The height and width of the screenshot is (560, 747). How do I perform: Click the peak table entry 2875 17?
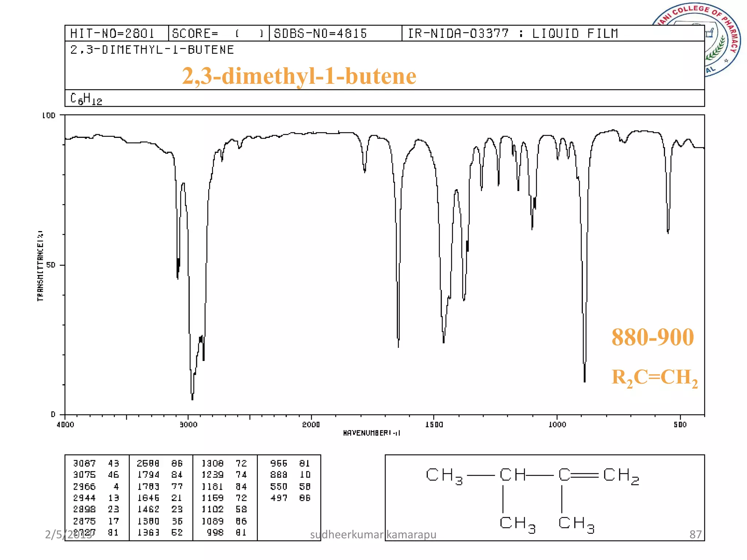point(96,521)
